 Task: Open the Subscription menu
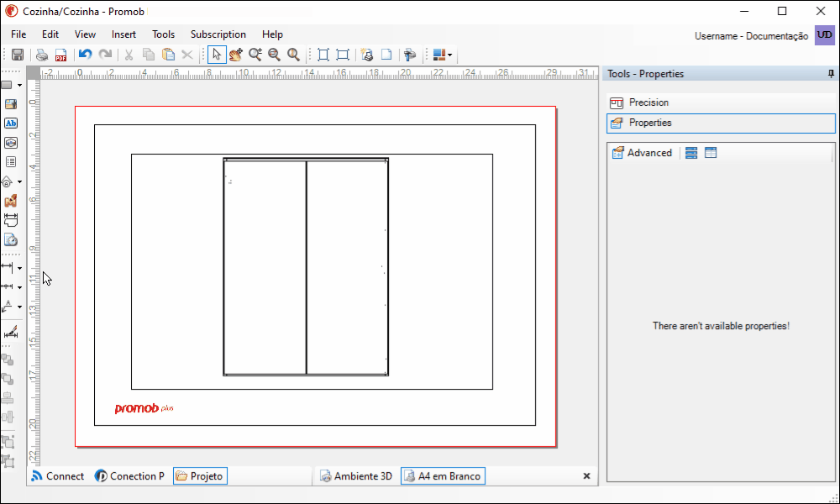point(218,34)
